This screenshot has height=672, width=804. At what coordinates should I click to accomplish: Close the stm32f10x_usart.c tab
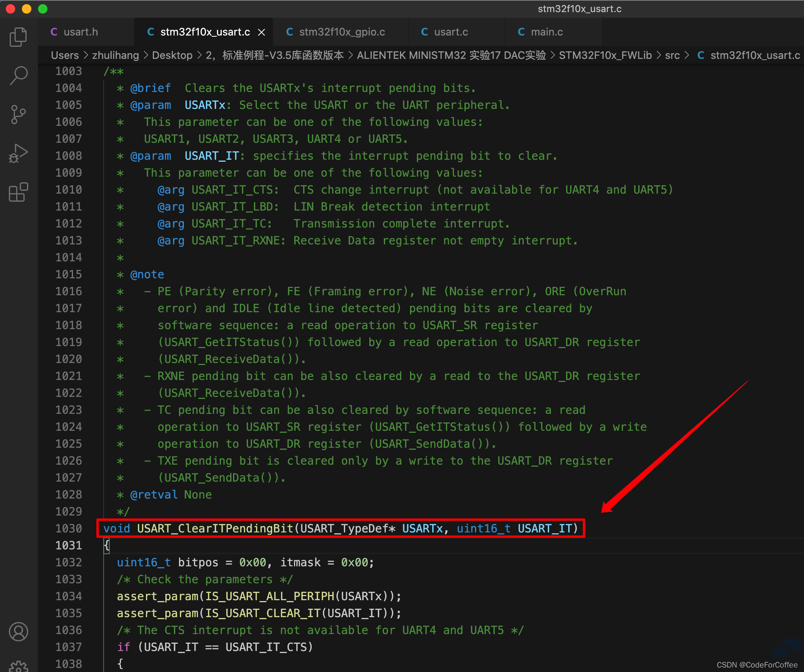(x=262, y=32)
